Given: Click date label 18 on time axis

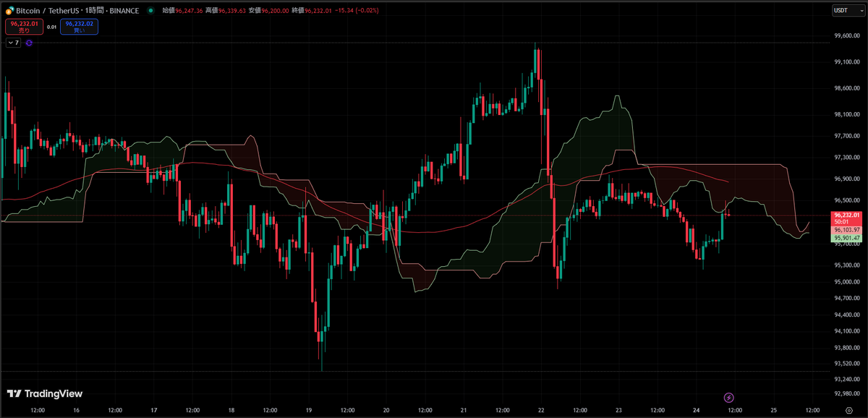Looking at the screenshot, I should pyautogui.click(x=231, y=410).
